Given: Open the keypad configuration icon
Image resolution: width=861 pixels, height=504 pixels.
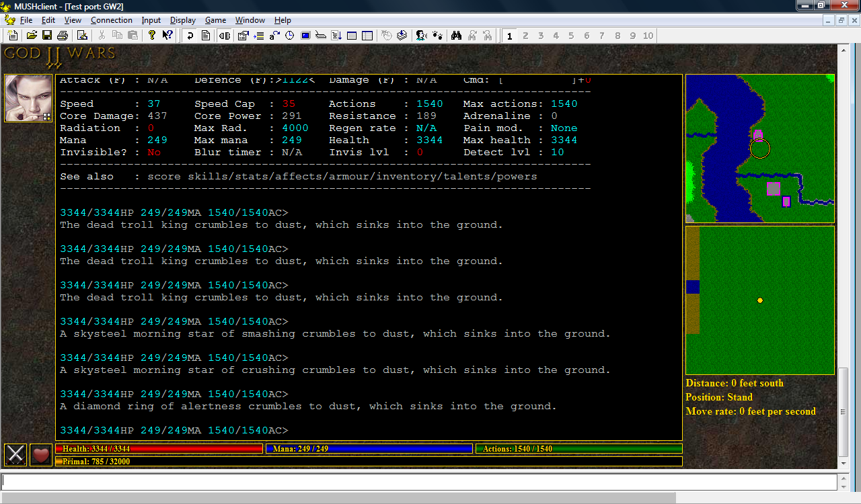Looking at the screenshot, I should [x=321, y=36].
